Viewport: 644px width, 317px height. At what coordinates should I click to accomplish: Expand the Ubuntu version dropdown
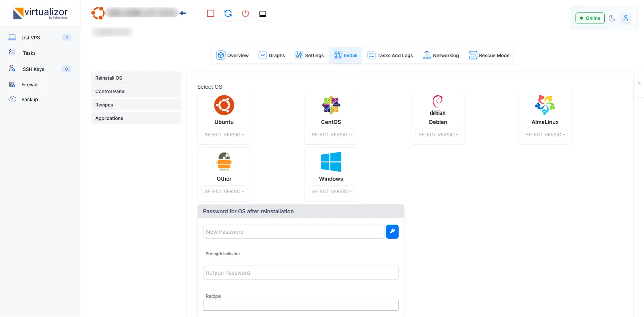tap(224, 135)
